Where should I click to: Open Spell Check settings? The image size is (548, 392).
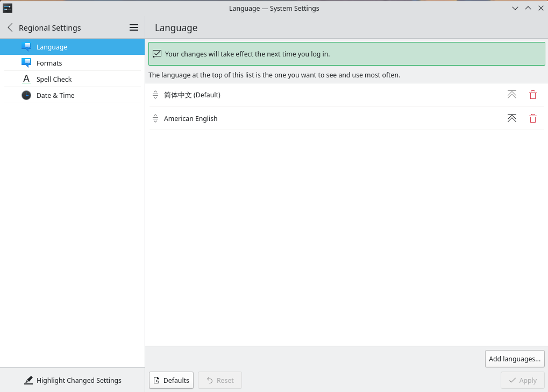coord(54,79)
